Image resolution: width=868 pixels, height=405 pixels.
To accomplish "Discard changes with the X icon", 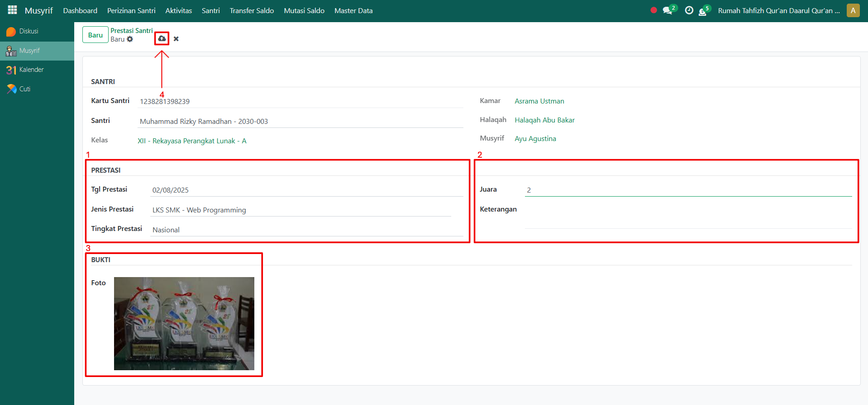I will (176, 39).
